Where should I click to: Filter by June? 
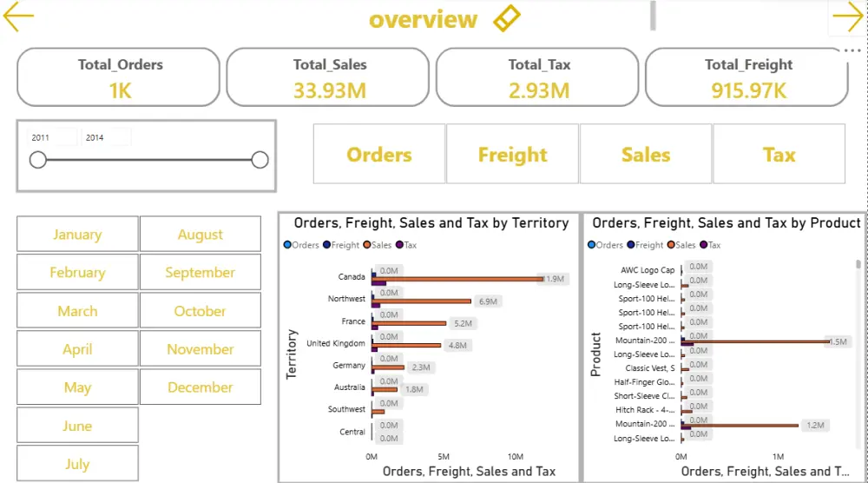(77, 426)
